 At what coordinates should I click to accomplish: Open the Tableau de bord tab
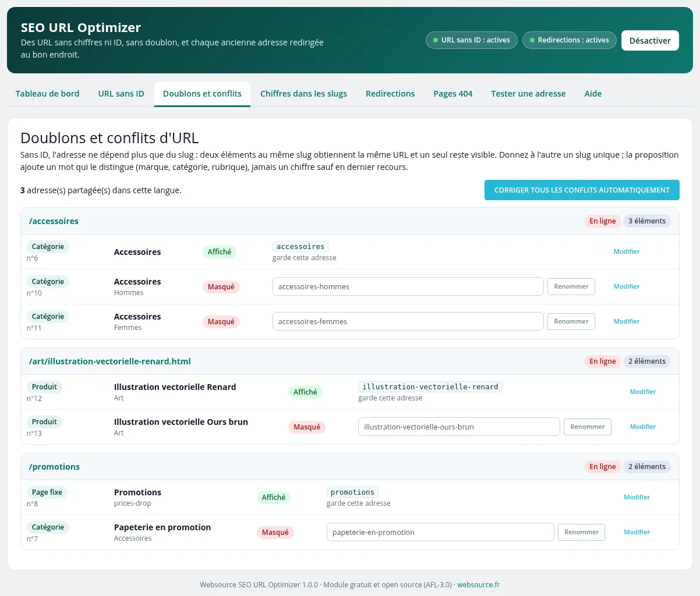[x=48, y=94]
